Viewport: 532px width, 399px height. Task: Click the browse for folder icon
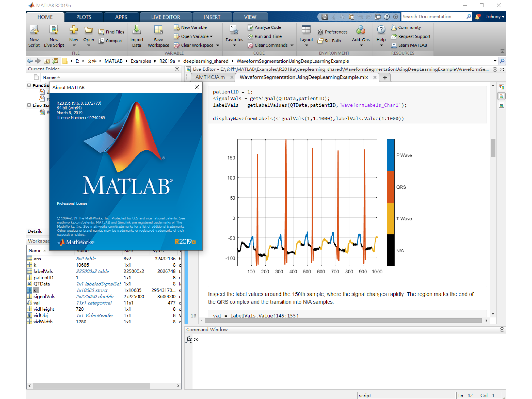tap(55, 61)
